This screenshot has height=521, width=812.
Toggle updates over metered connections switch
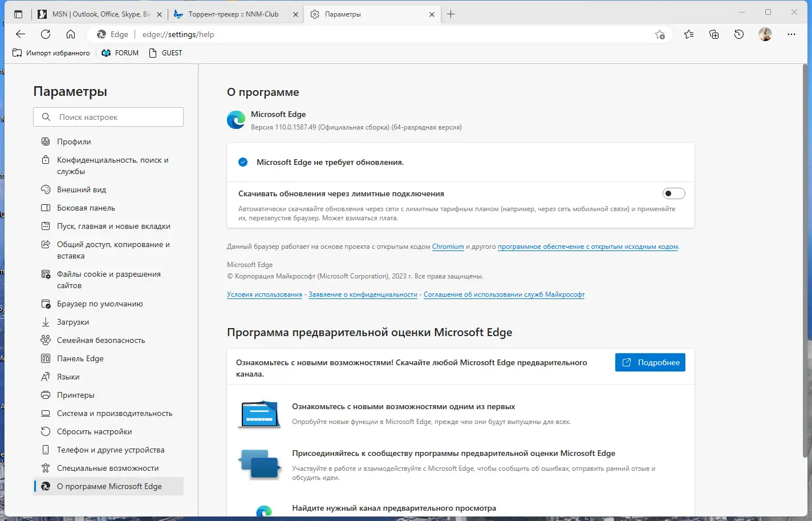(x=673, y=193)
